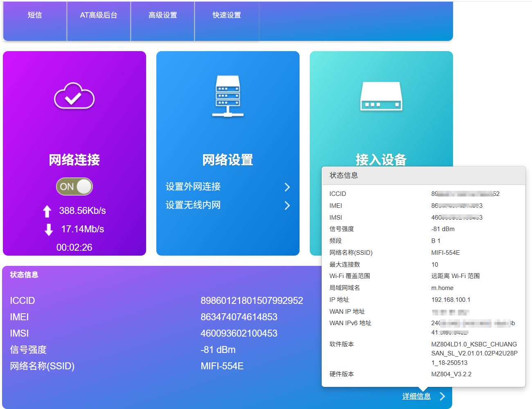This screenshot has width=532, height=409.
Task: Click the router connected devices icon
Action: [x=381, y=97]
